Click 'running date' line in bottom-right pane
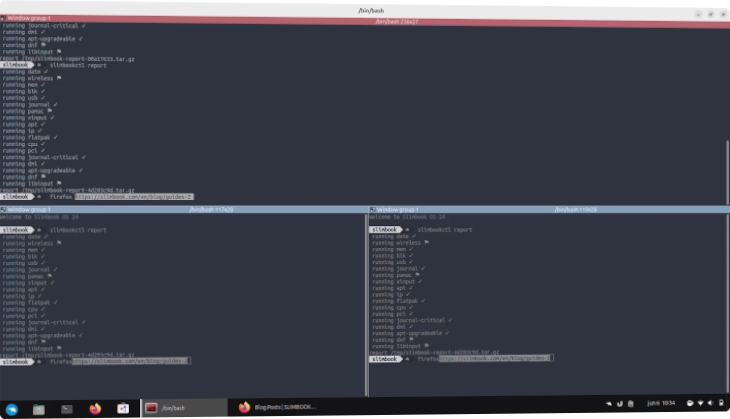730x419 pixels. pos(394,236)
